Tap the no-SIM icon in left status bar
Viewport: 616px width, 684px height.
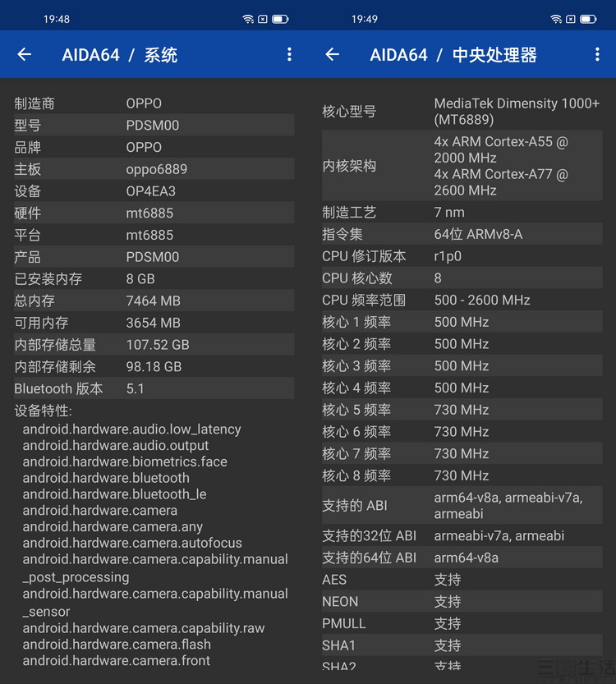(263, 19)
